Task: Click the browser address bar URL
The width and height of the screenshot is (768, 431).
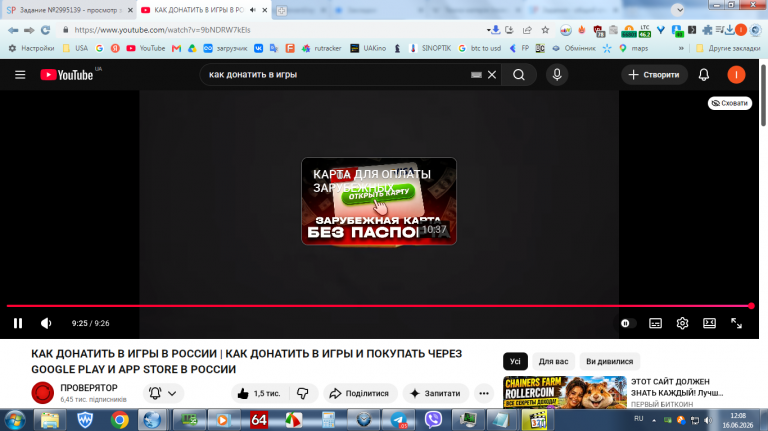Action: 162,30
